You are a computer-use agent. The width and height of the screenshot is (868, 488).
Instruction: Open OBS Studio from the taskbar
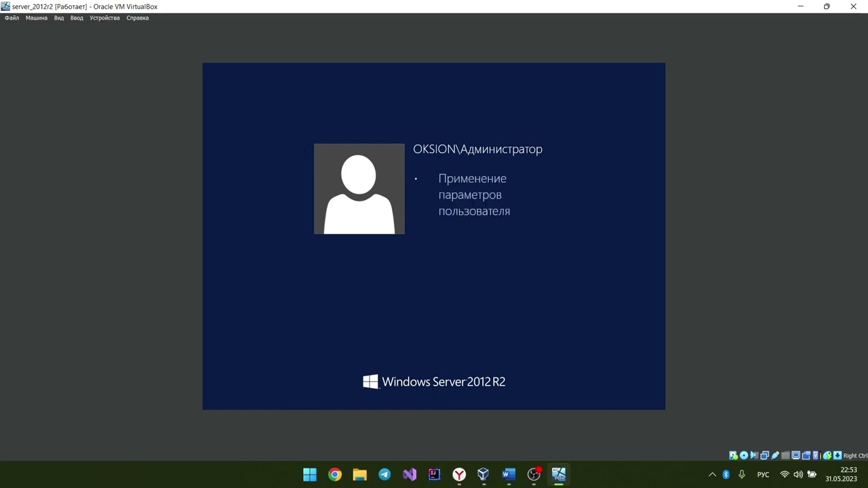tap(534, 474)
